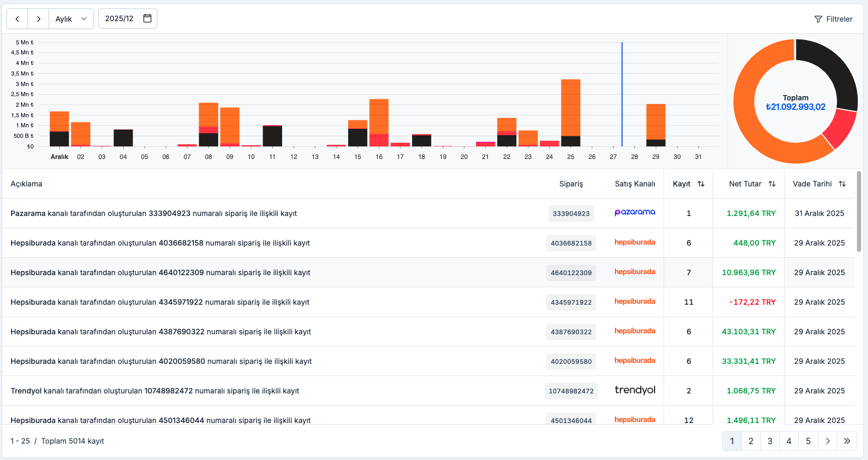868x460 pixels.
Task: Jump to last page of results
Action: pos(847,441)
